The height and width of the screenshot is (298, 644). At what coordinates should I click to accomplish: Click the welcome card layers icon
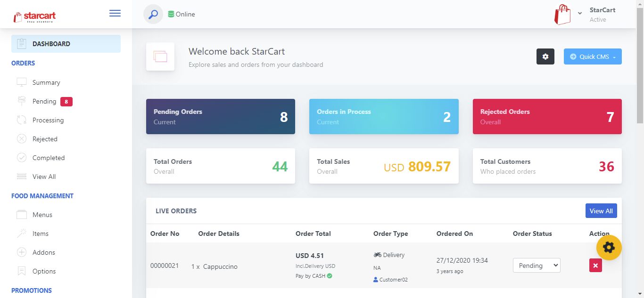point(160,56)
